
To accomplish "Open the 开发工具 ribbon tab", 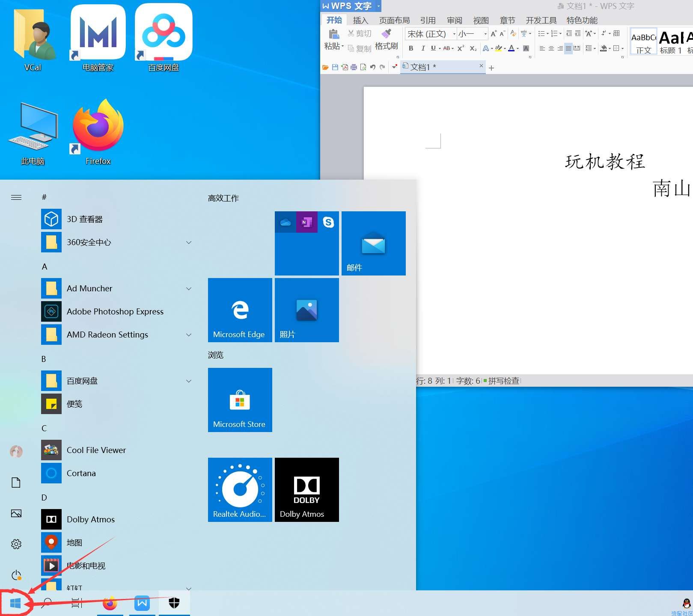I will tap(541, 20).
